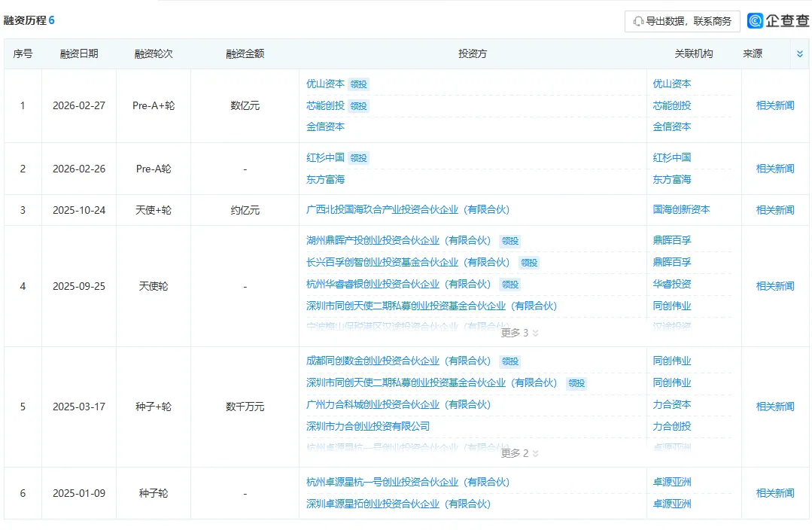This screenshot has width=812, height=530.
Task: Open 相关新闻 for 2025-01-09 种子轮
Action: coord(774,493)
